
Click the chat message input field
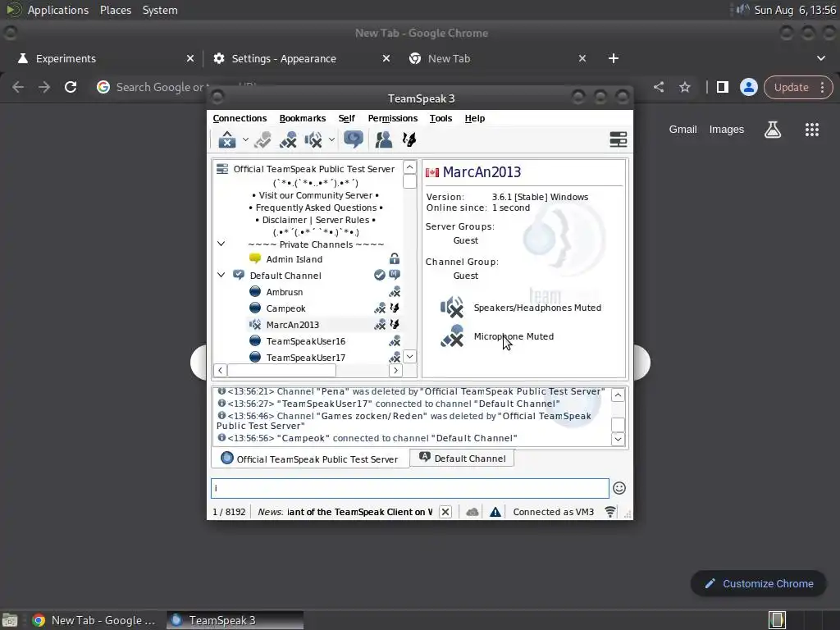pyautogui.click(x=410, y=488)
